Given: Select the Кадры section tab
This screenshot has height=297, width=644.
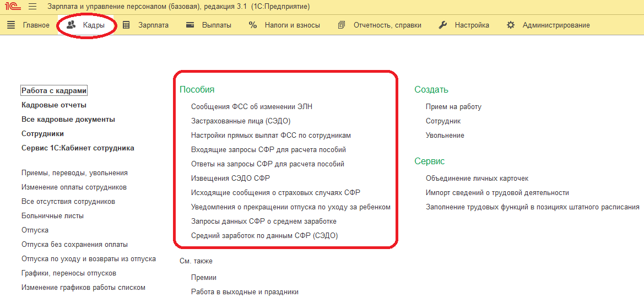Looking at the screenshot, I should tap(86, 25).
